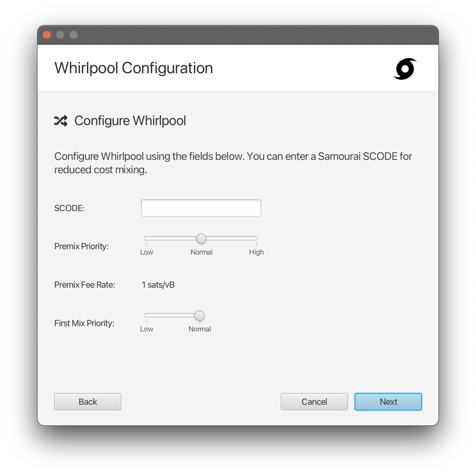Screen dimensions: 476x475
Task: Click the shuffle icon beside Configure Whirlpool
Action: coord(61,121)
